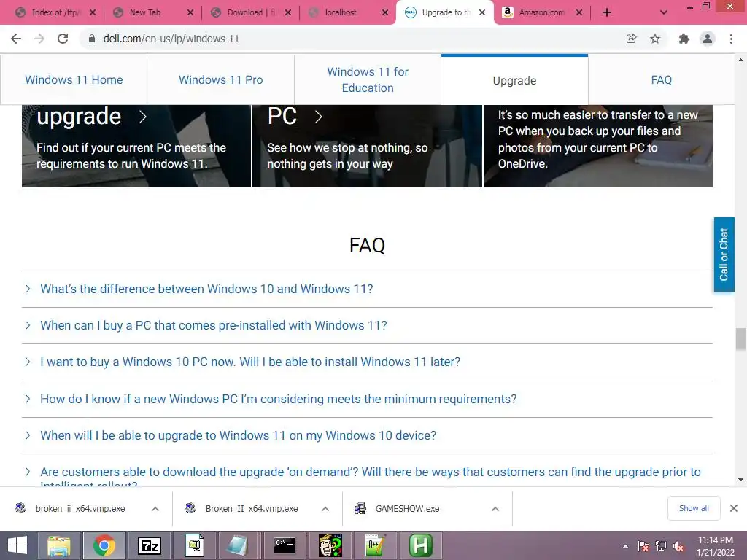Share this page using the share icon
747x560 pixels.
pyautogui.click(x=631, y=39)
